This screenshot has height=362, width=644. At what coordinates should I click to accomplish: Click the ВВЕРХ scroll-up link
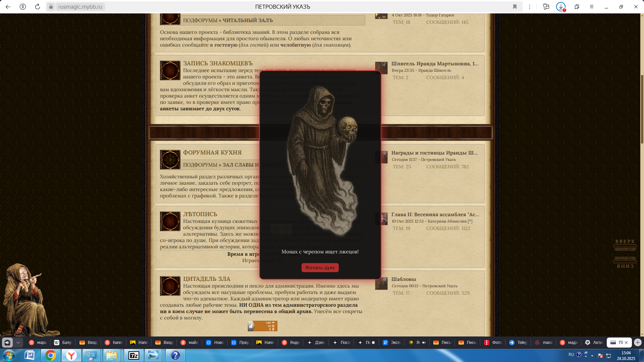point(625,242)
